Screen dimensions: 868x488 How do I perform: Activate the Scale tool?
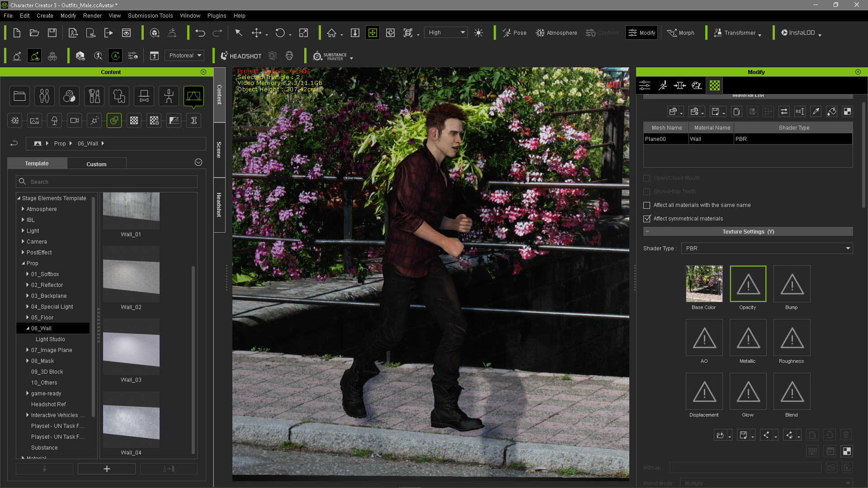tap(304, 33)
